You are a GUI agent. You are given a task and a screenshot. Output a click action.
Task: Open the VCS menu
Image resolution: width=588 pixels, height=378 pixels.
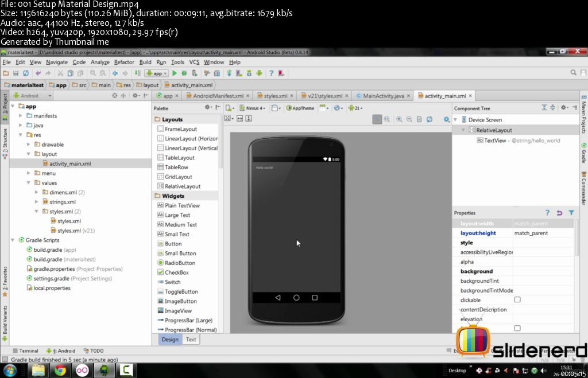click(x=194, y=62)
